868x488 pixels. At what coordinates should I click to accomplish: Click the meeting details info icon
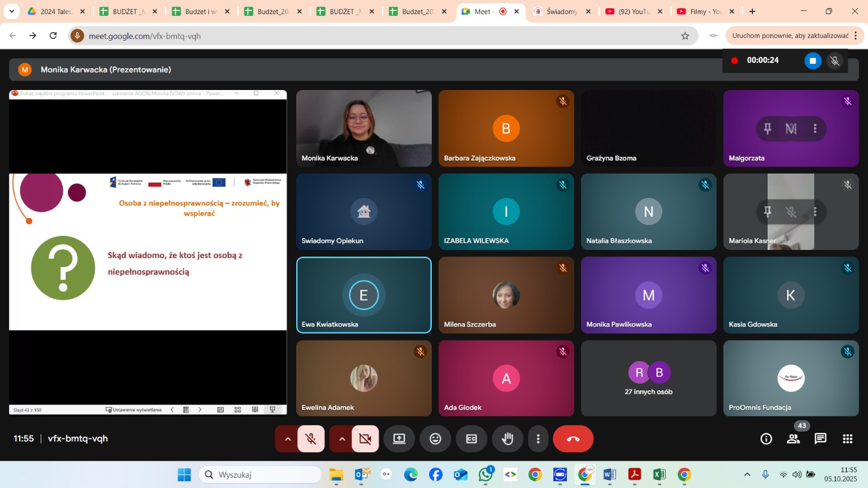click(766, 439)
